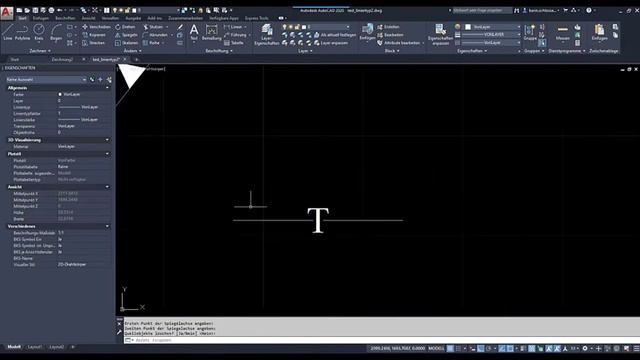Select the Bemaßung dimension tool
The width and height of the screenshot is (640, 360).
click(x=211, y=32)
